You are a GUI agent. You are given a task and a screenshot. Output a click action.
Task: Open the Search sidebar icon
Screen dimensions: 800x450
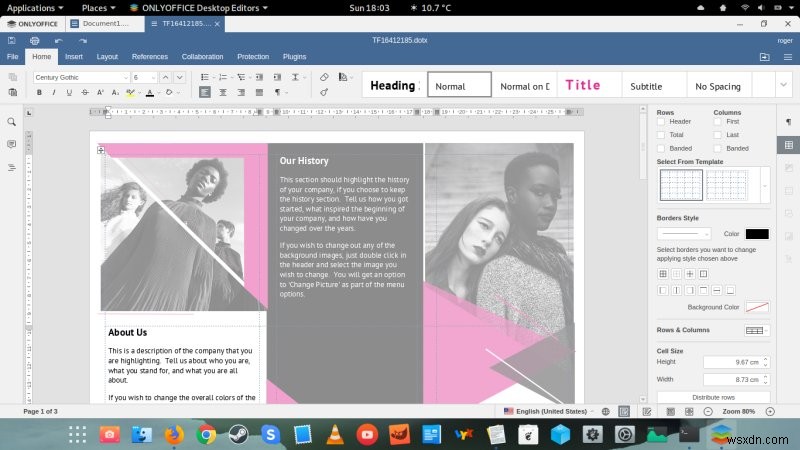(11, 122)
